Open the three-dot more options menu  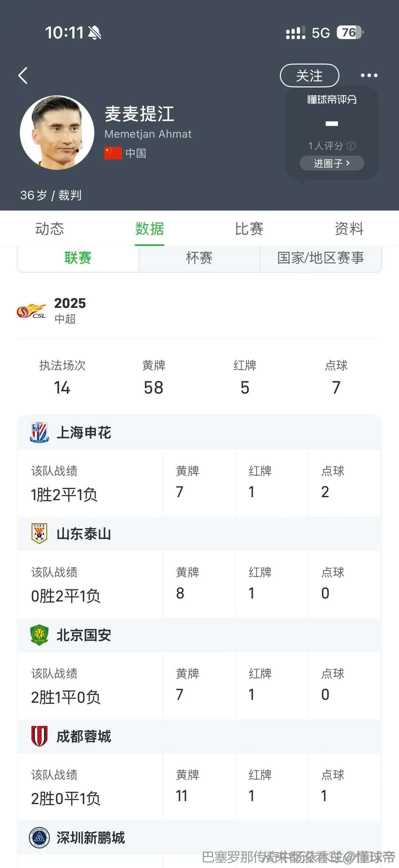pos(369,75)
